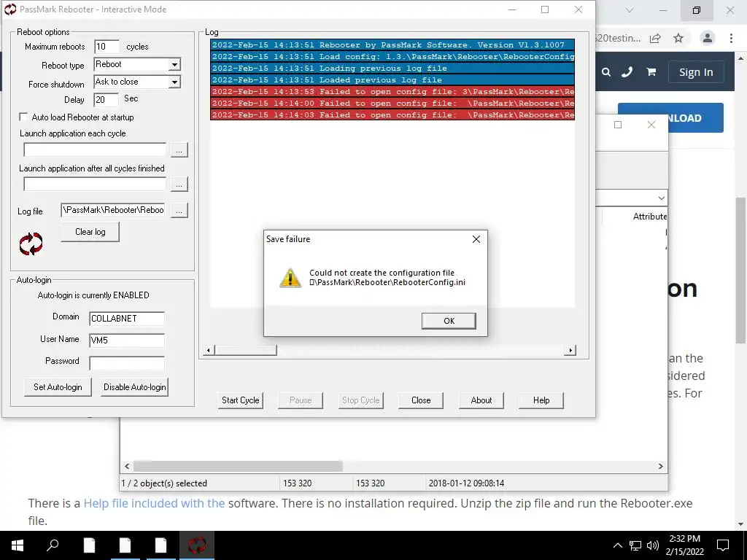
Task: Click the phone icon on the website header
Action: coord(627,72)
